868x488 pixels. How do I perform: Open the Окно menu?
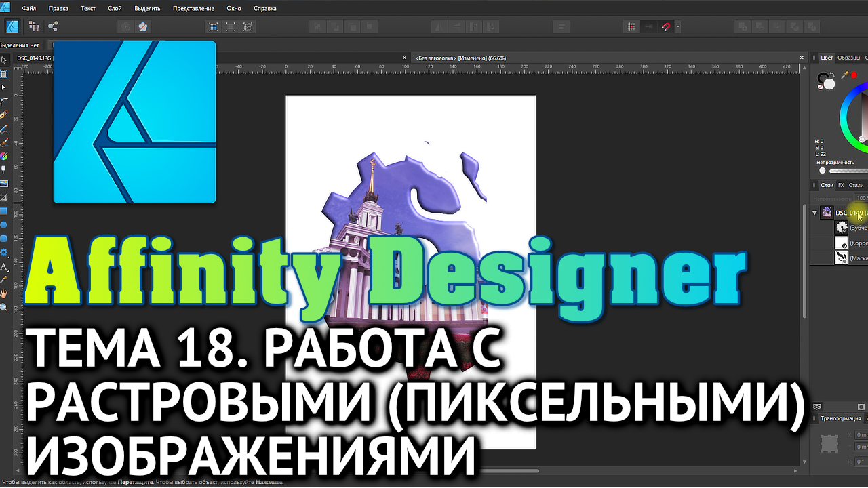(234, 9)
